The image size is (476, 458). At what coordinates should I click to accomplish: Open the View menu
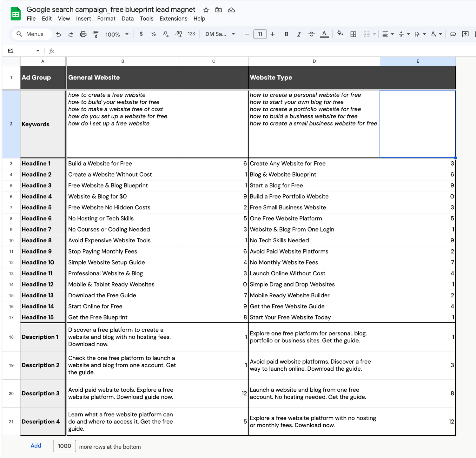tap(64, 19)
